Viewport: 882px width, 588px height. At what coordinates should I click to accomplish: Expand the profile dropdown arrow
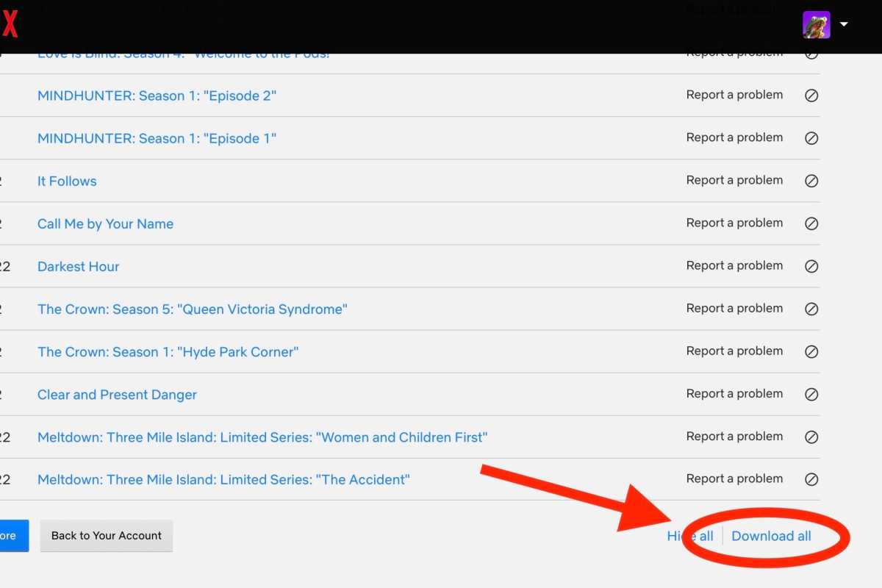click(x=844, y=24)
